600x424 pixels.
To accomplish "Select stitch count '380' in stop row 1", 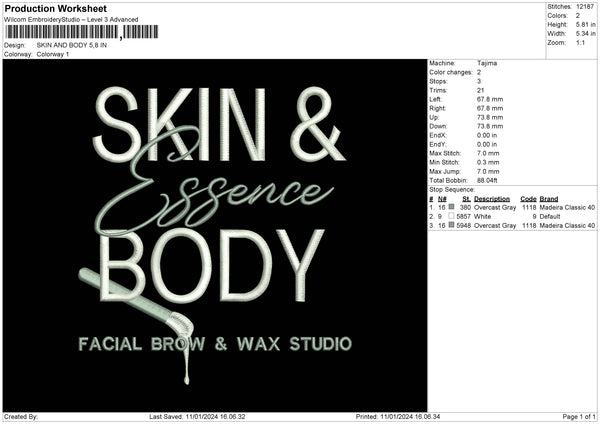I will pos(465,207).
